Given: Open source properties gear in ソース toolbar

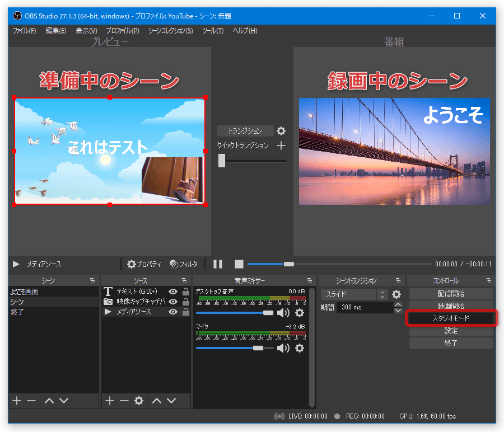Looking at the screenshot, I should (139, 401).
